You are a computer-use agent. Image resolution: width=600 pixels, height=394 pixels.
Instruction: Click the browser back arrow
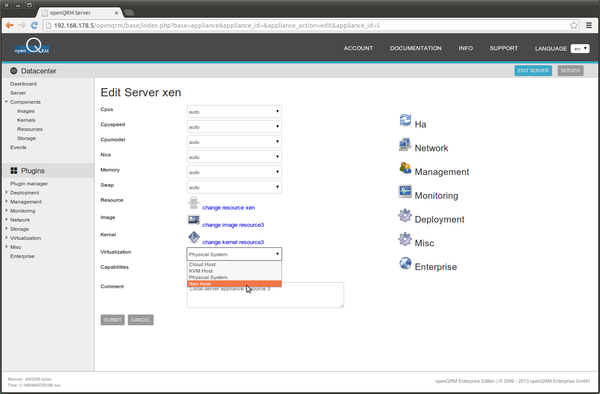pyautogui.click(x=10, y=25)
